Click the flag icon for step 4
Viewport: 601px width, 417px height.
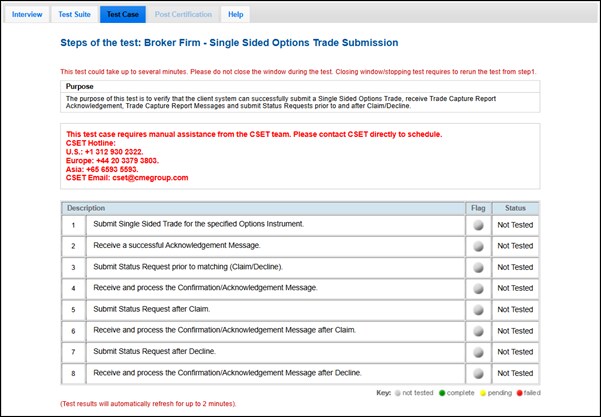click(478, 288)
